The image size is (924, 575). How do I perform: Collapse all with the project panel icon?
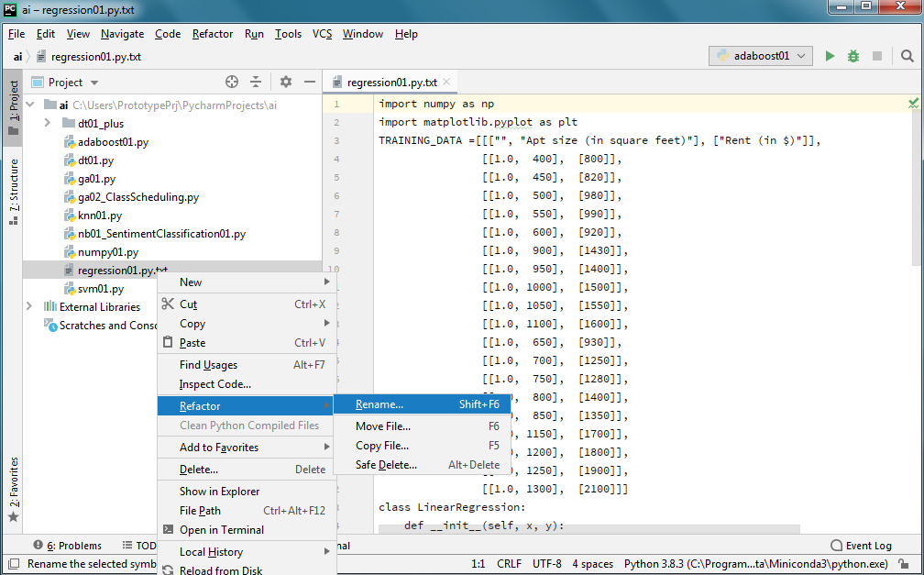[258, 81]
